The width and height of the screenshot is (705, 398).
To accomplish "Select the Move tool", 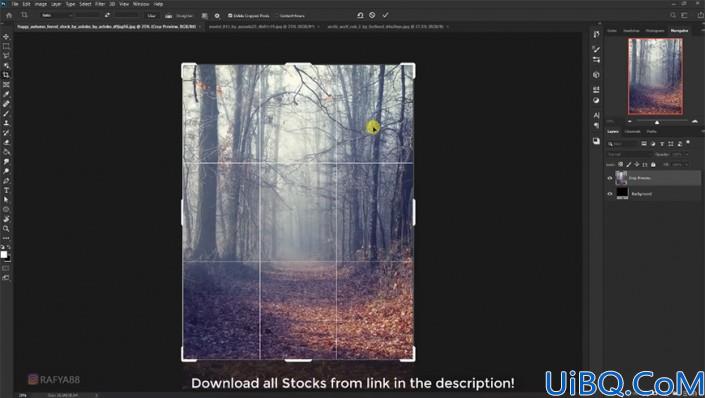I will pyautogui.click(x=6, y=36).
